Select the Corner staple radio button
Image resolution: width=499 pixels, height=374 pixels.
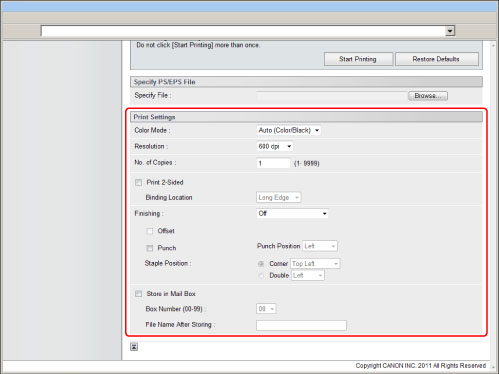pyautogui.click(x=261, y=264)
